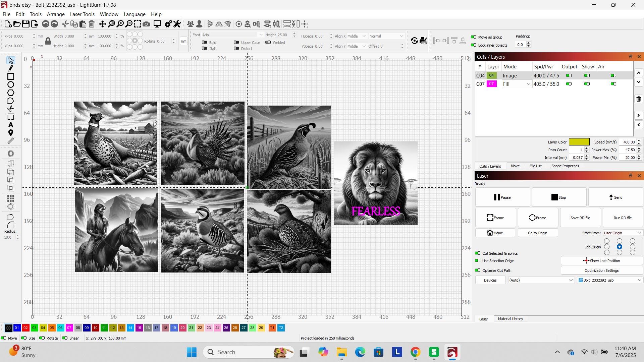Click the Go to Origin button
This screenshot has width=644, height=362.
coord(538,233)
